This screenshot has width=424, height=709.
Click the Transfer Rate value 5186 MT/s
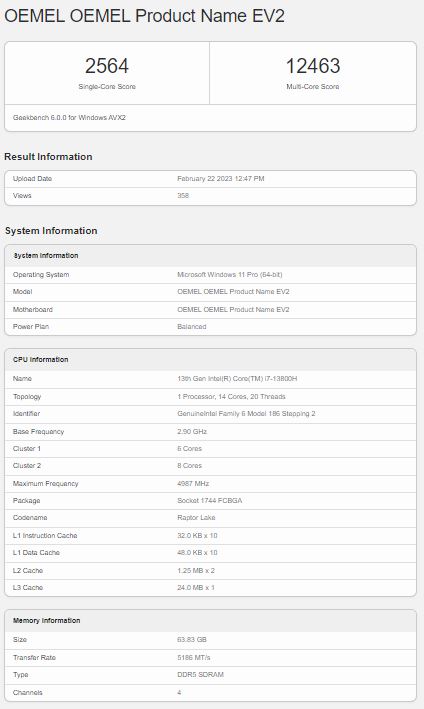[x=193, y=657]
